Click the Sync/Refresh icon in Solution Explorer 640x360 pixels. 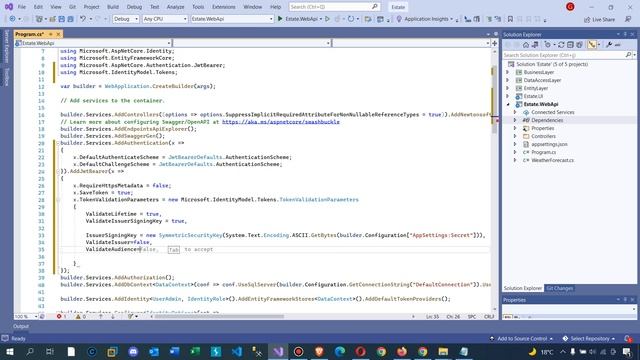point(561,45)
